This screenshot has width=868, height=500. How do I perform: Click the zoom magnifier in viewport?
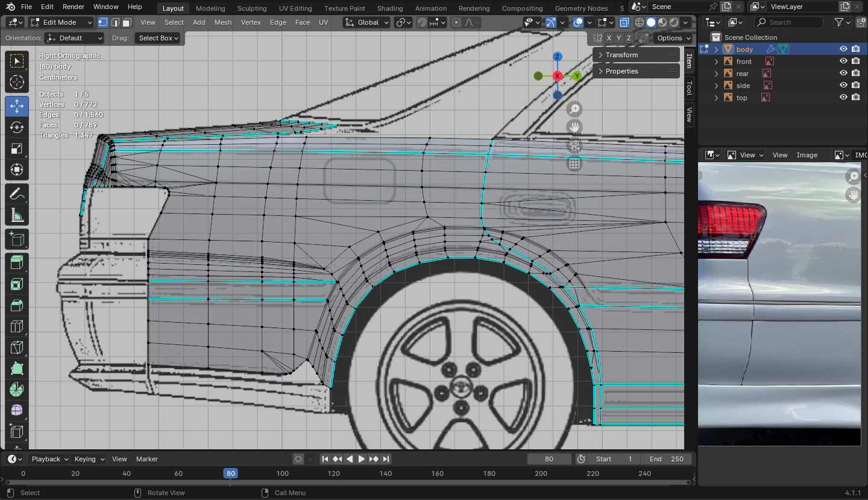pyautogui.click(x=574, y=109)
